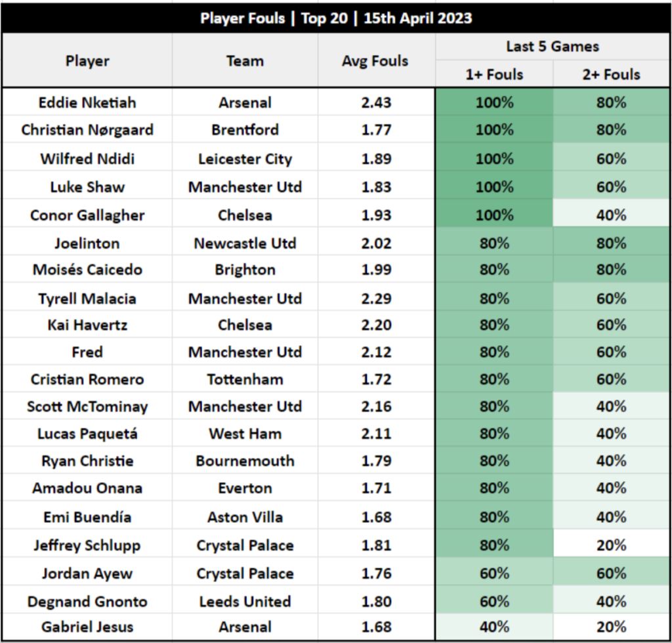The width and height of the screenshot is (672, 643).
Task: Select the Lucas Paquetá player cell
Action: coord(87,434)
